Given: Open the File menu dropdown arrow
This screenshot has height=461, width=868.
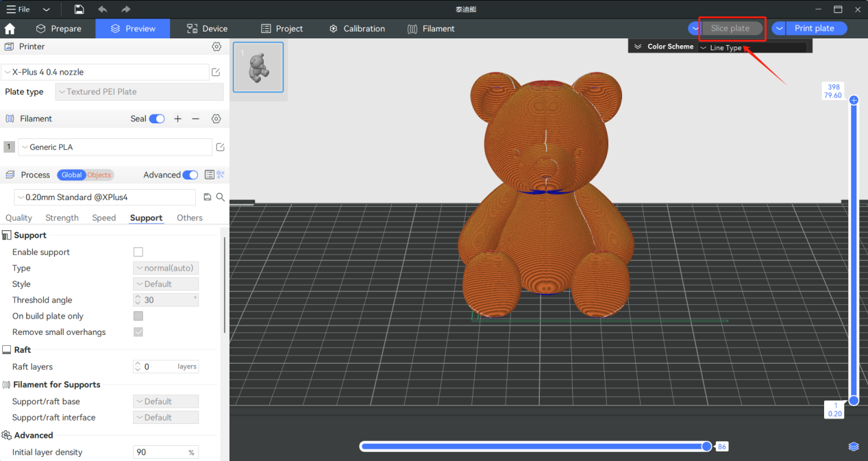Looking at the screenshot, I should (46, 10).
